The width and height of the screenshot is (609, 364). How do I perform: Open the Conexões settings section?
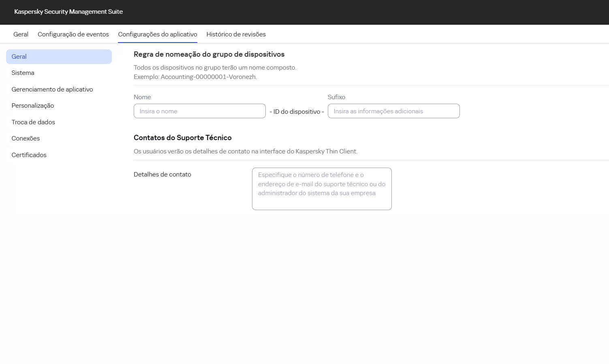click(x=26, y=138)
